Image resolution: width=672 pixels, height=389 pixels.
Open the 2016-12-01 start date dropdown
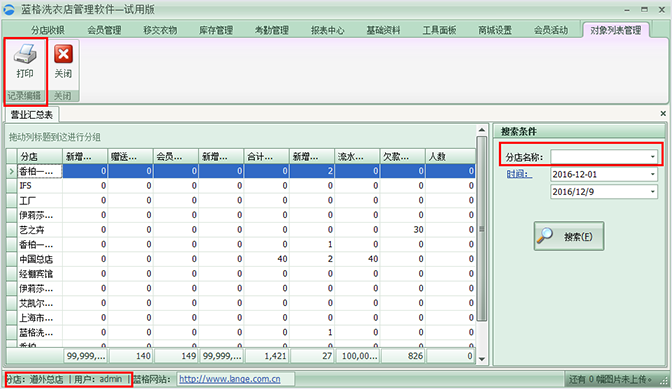click(x=652, y=174)
